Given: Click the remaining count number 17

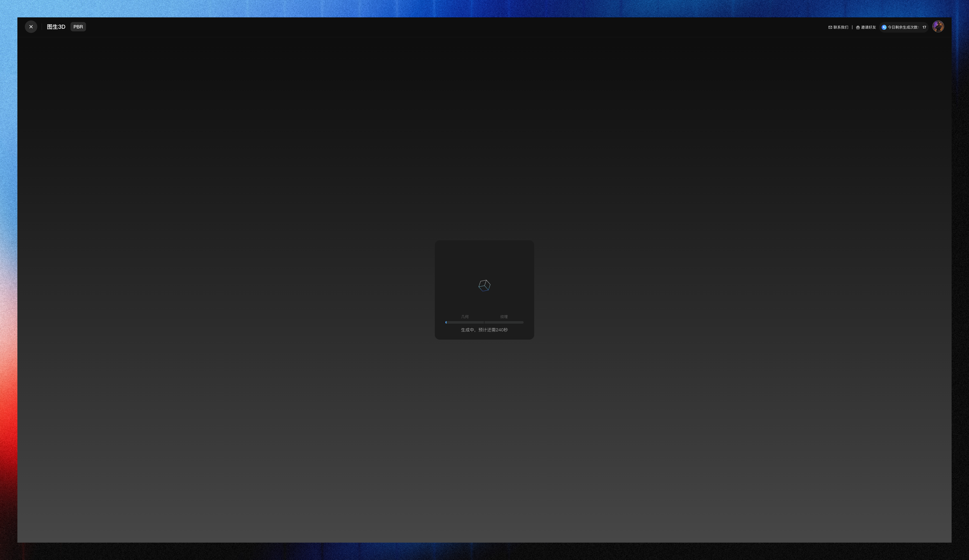Looking at the screenshot, I should coord(924,27).
